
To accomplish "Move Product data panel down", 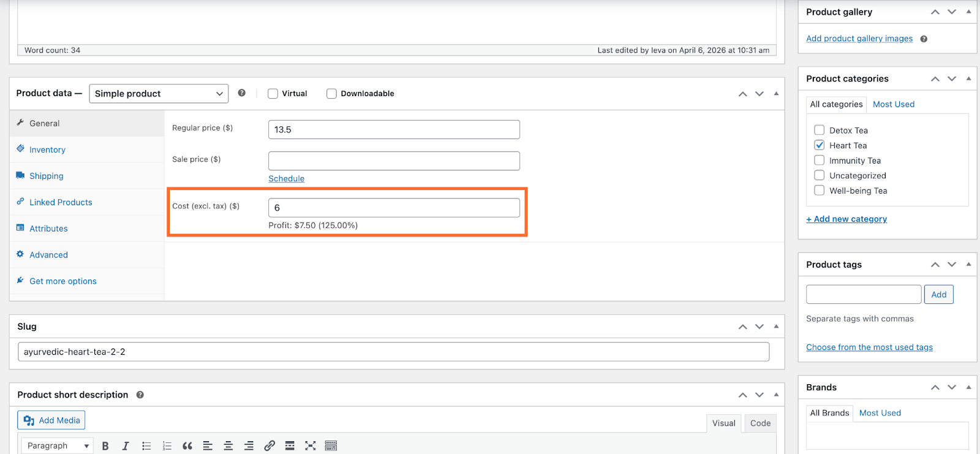I will tap(759, 94).
